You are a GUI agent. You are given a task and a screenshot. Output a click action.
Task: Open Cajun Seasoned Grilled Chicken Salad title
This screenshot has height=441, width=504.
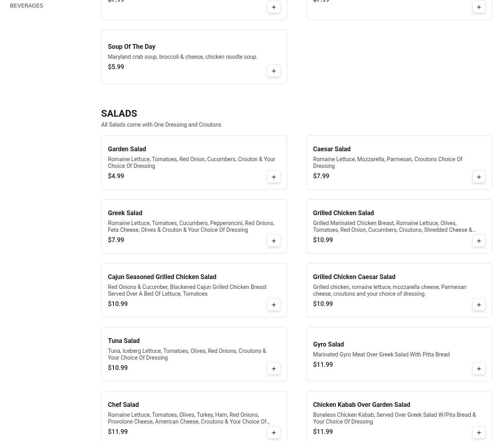(162, 277)
